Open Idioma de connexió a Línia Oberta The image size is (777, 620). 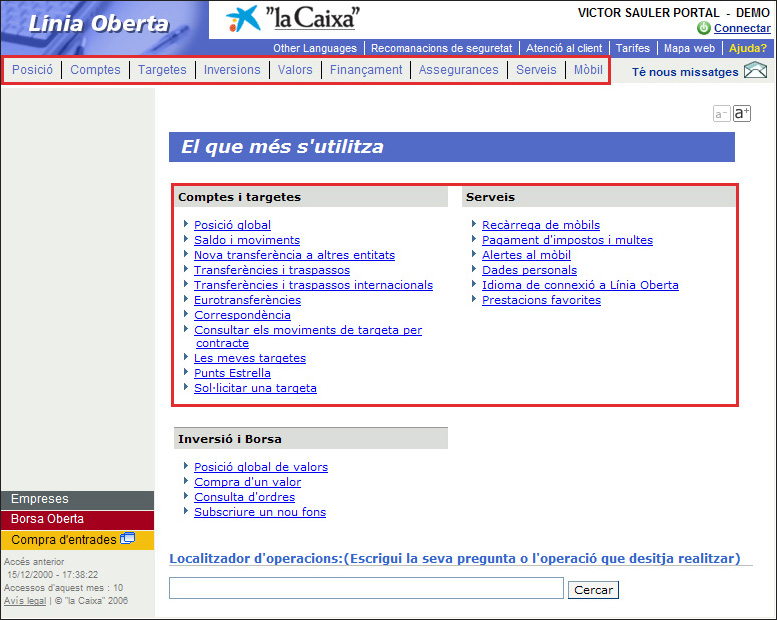tap(580, 285)
